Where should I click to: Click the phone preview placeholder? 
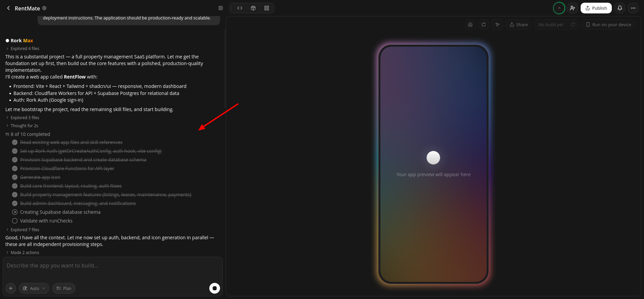(x=433, y=164)
